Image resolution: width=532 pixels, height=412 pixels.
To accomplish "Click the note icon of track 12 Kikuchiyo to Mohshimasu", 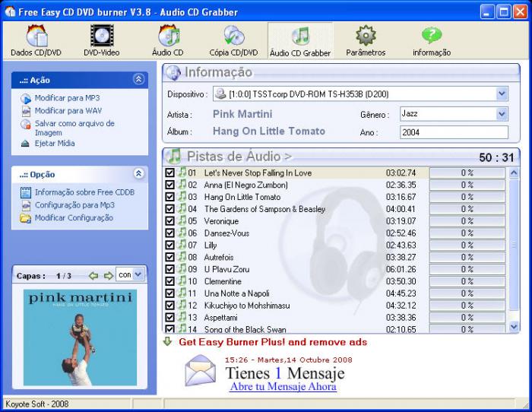I will coord(182,305).
